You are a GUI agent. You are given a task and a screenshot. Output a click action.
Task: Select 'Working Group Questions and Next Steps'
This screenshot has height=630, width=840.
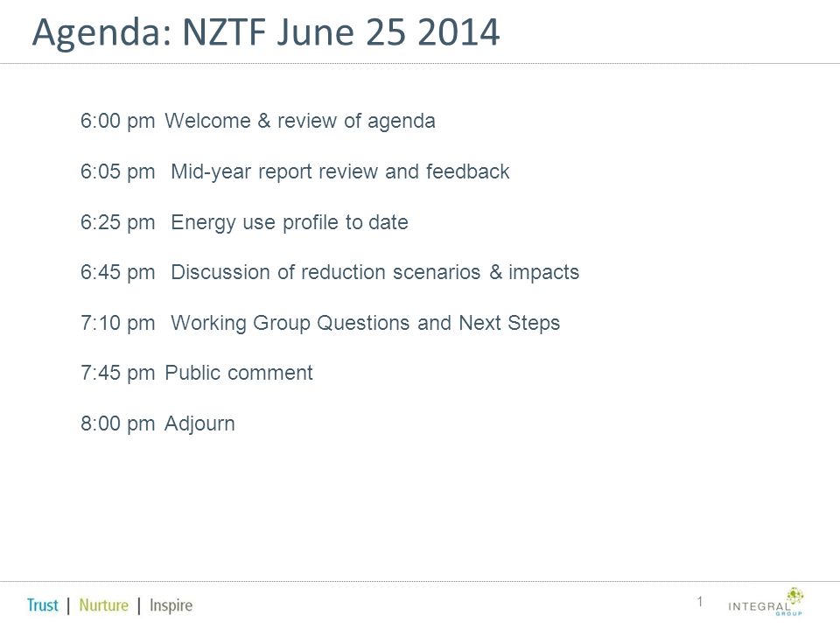click(366, 324)
